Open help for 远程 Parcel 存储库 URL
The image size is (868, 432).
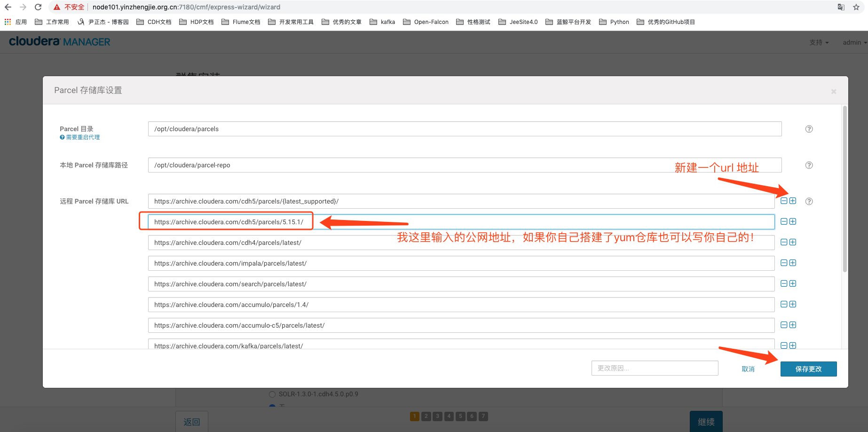[809, 201]
